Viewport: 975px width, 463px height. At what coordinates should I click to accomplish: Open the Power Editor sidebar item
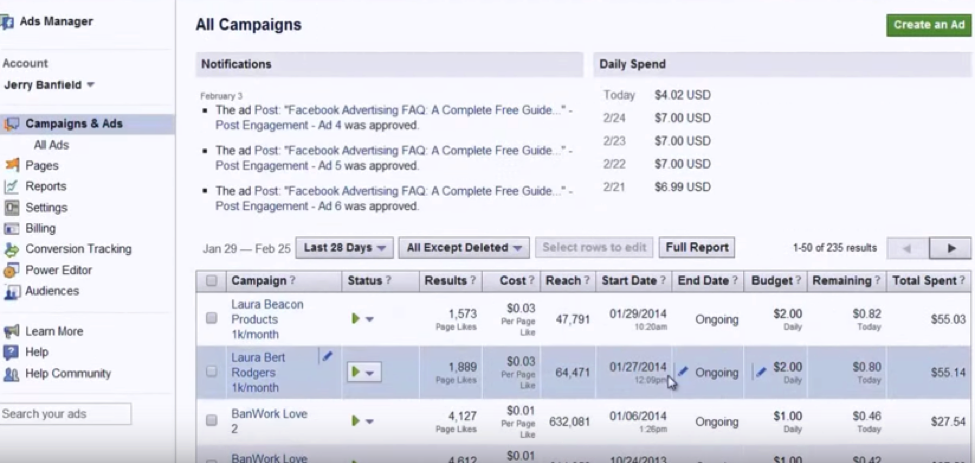(58, 270)
